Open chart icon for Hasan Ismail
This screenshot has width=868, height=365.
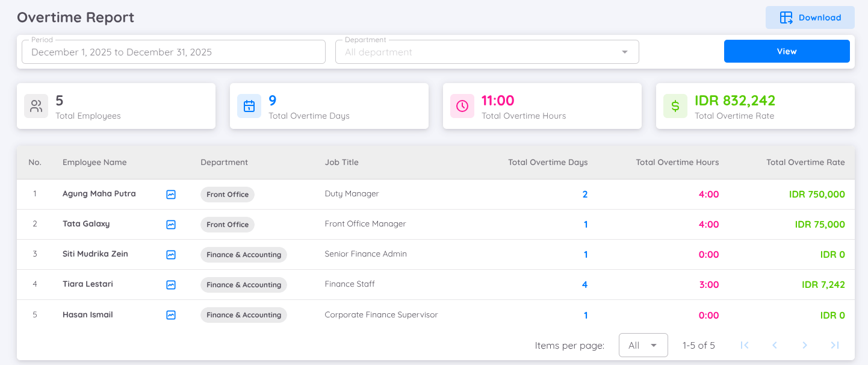click(171, 315)
